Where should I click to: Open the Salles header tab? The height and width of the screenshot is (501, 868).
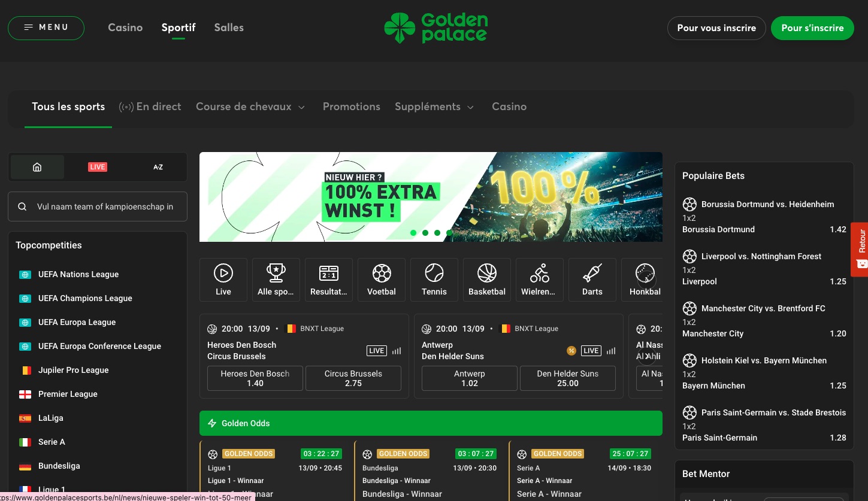coord(229,28)
